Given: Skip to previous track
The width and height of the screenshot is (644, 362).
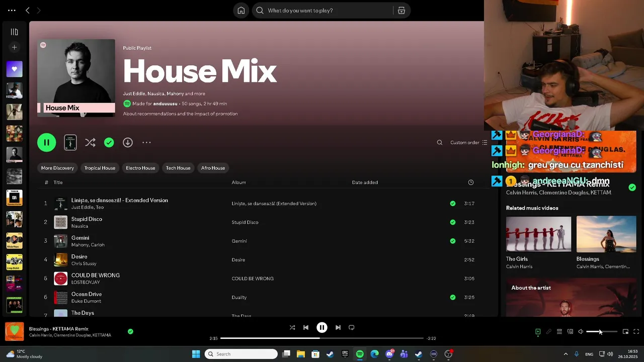Looking at the screenshot, I should pyautogui.click(x=306, y=327).
